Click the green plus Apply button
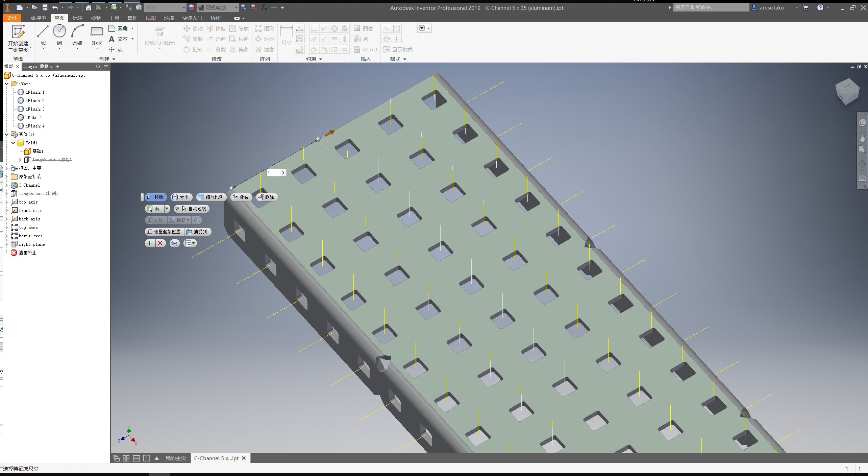 click(x=150, y=243)
